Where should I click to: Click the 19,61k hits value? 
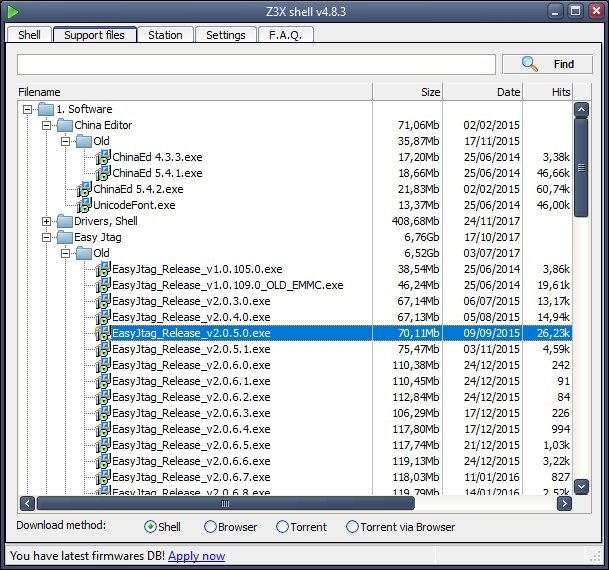click(553, 285)
